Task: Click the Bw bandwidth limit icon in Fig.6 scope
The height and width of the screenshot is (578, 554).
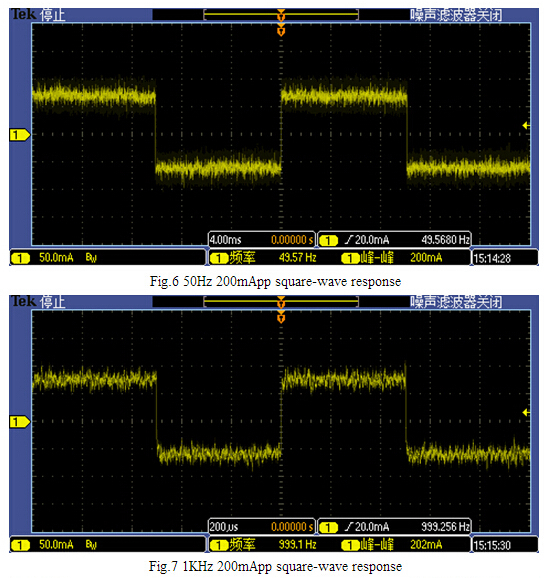Action: tap(91, 258)
